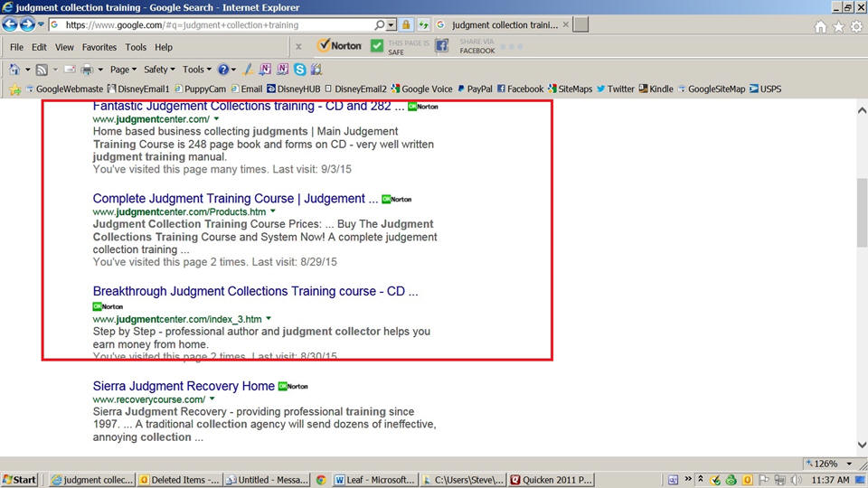Click the Norton logo button
Image resolution: width=868 pixels, height=488 pixels.
tap(340, 46)
